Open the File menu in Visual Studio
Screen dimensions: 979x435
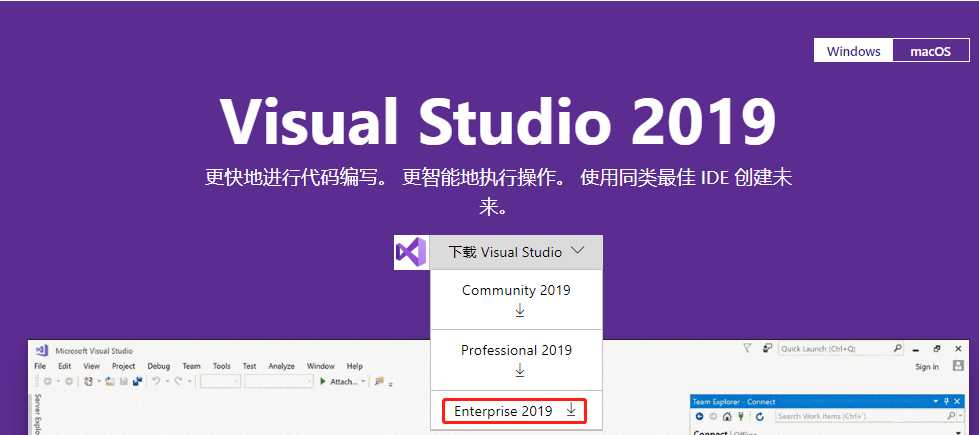(x=40, y=366)
